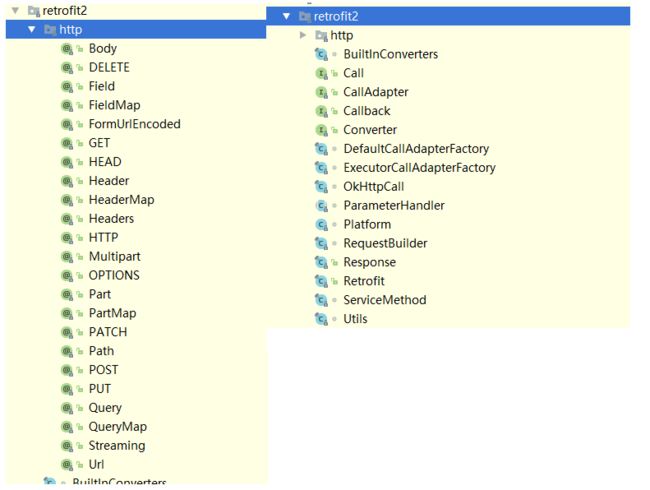Click the interface icon beside Callback
Screen dimensions: 650x490
click(x=322, y=111)
